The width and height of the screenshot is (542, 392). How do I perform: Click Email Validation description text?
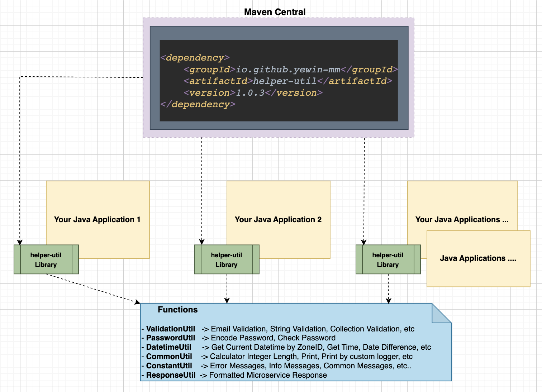pyautogui.click(x=313, y=329)
